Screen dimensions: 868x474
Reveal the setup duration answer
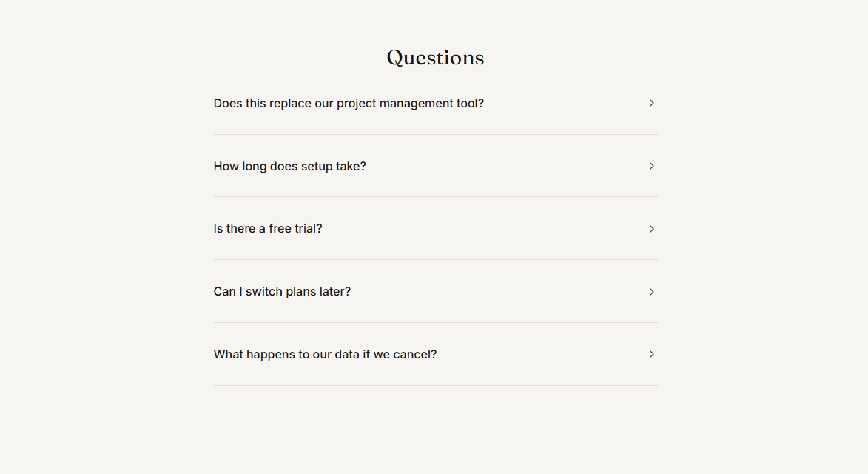(x=435, y=166)
